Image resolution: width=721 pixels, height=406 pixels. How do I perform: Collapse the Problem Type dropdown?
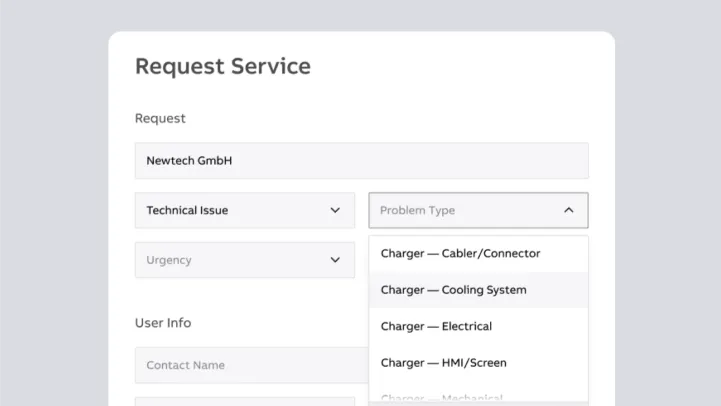(478, 210)
